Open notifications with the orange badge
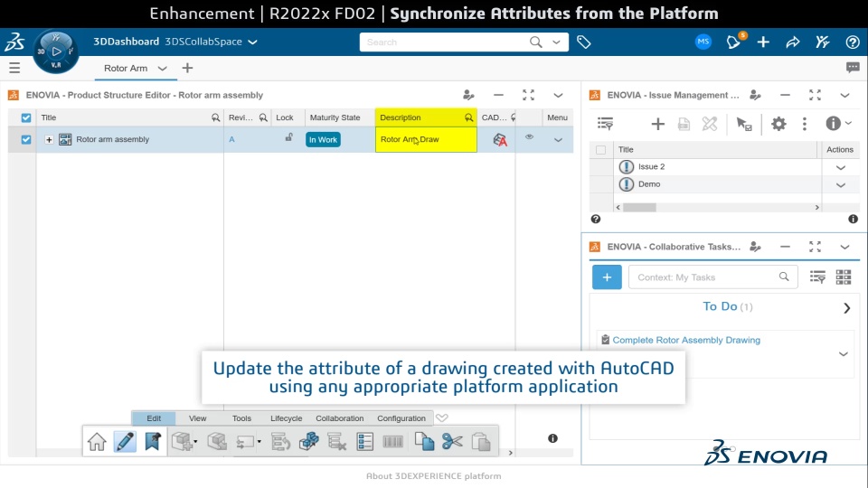 (x=734, y=42)
